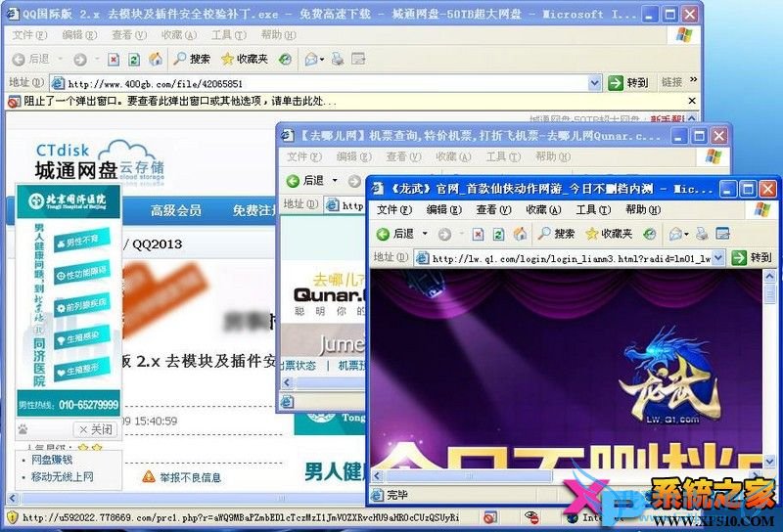Screen dimensions: 783x532
Task: Open 收藏夹 favorites in 400gb window toolbar
Action: point(245,59)
